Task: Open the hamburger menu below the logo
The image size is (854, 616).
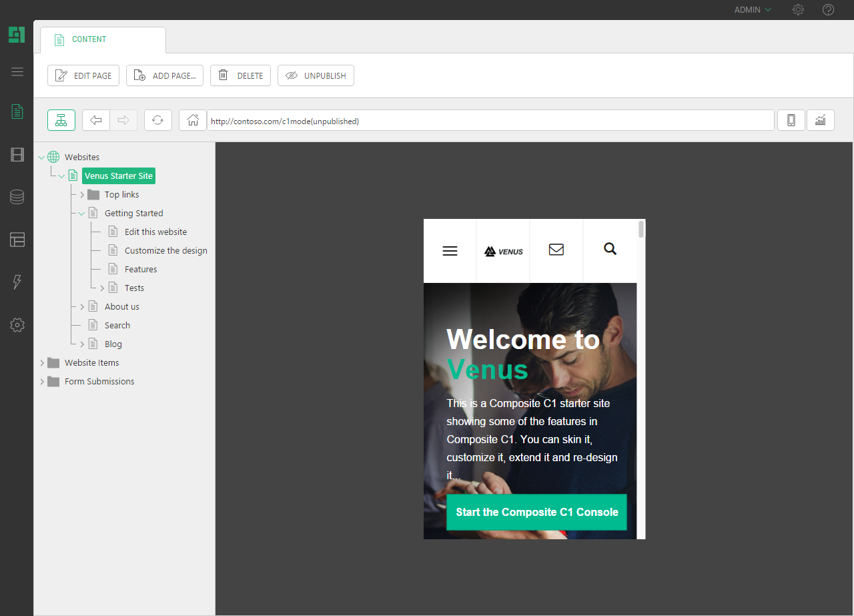Action: point(17,71)
